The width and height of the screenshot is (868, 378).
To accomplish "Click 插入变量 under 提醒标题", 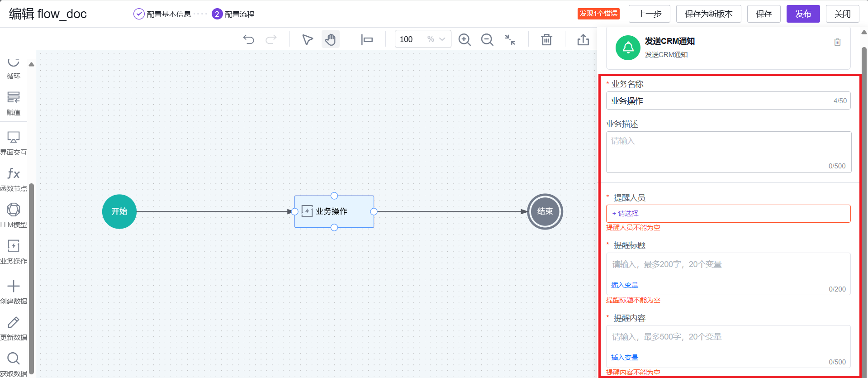I will pos(625,285).
